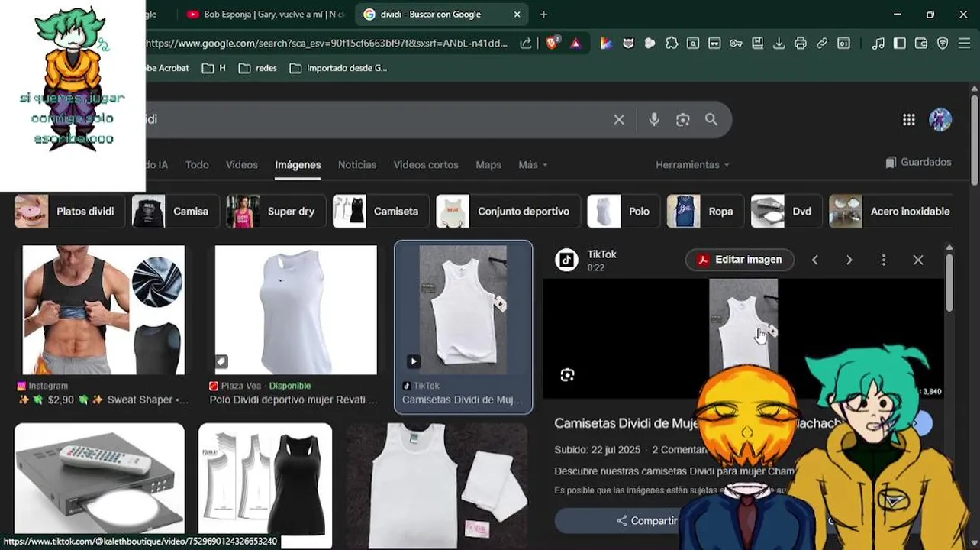Open Guardados saved items
The width and height of the screenshot is (980, 550).
pyautogui.click(x=918, y=162)
